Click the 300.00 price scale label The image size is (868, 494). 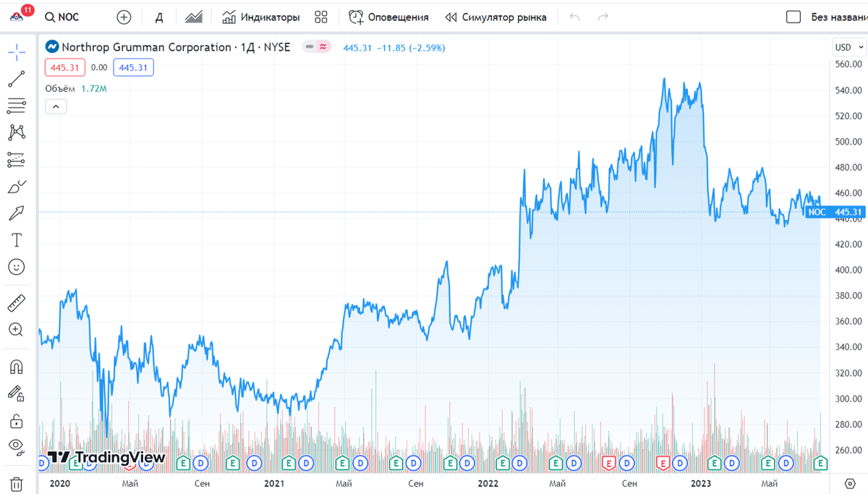tap(848, 399)
